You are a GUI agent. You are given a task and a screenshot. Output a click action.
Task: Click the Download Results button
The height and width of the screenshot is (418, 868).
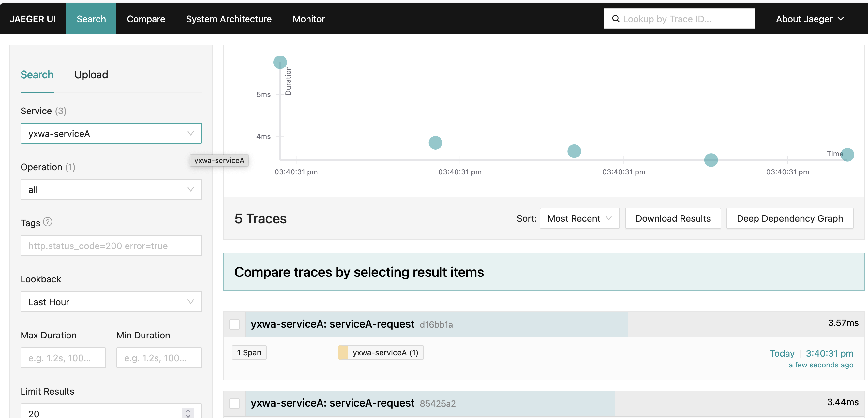tap(673, 218)
